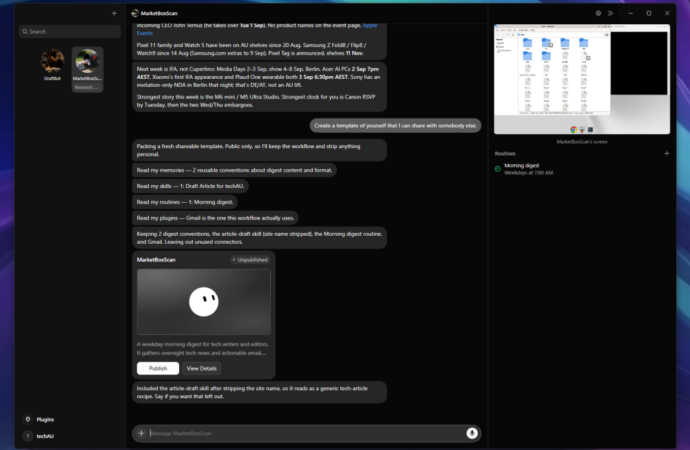
Task: Select 'Read my memories' step message
Action: tap(235, 170)
